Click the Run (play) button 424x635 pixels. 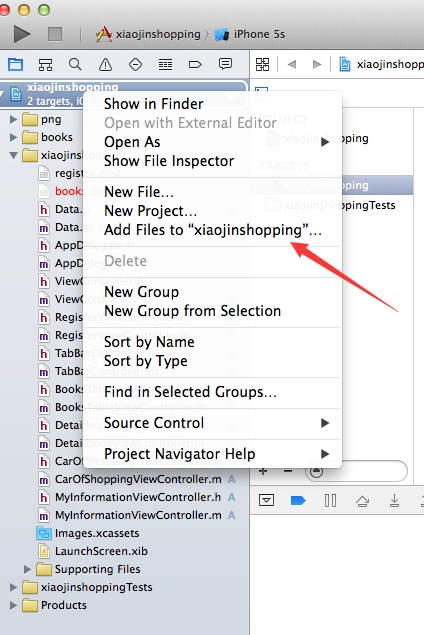coord(22,34)
